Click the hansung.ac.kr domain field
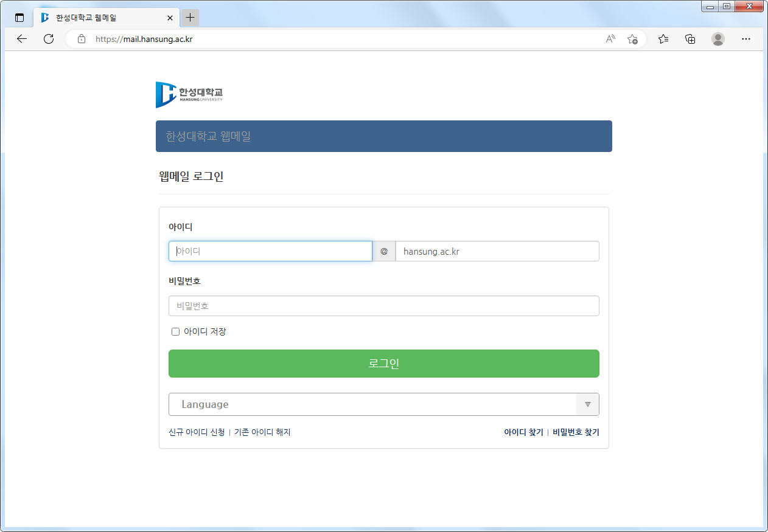This screenshot has width=768, height=532. click(497, 251)
